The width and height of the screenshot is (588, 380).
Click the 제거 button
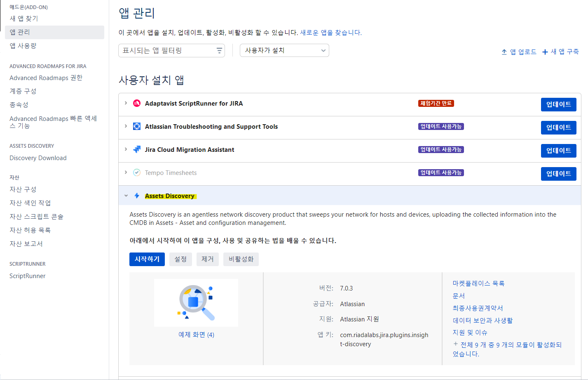click(x=208, y=259)
